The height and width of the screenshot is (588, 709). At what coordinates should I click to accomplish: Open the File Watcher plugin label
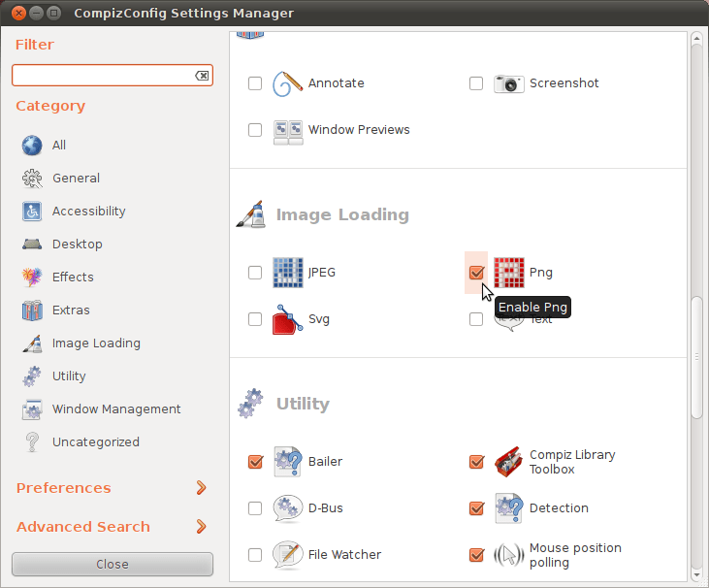click(x=344, y=555)
